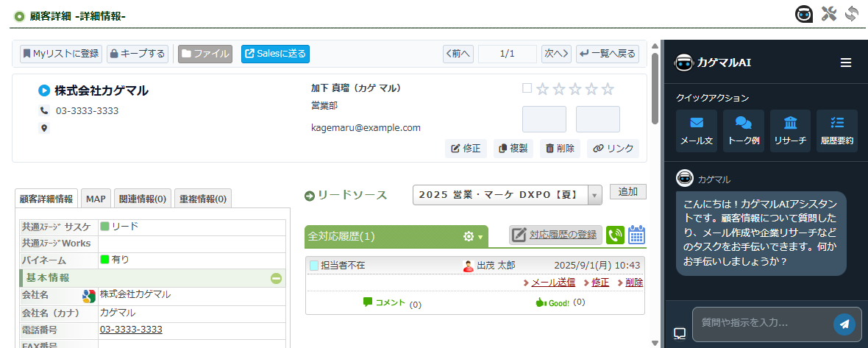
Task: Open the リサーチ quick action
Action: (790, 130)
